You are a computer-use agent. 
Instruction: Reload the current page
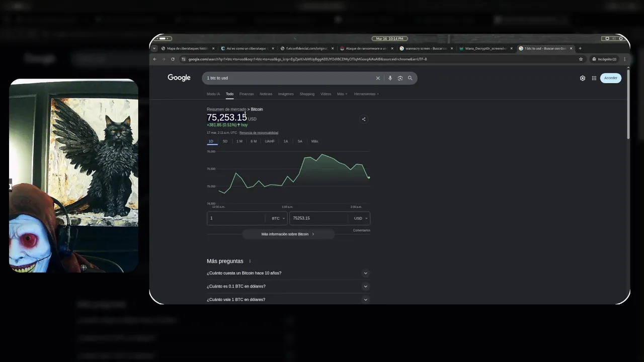173,59
